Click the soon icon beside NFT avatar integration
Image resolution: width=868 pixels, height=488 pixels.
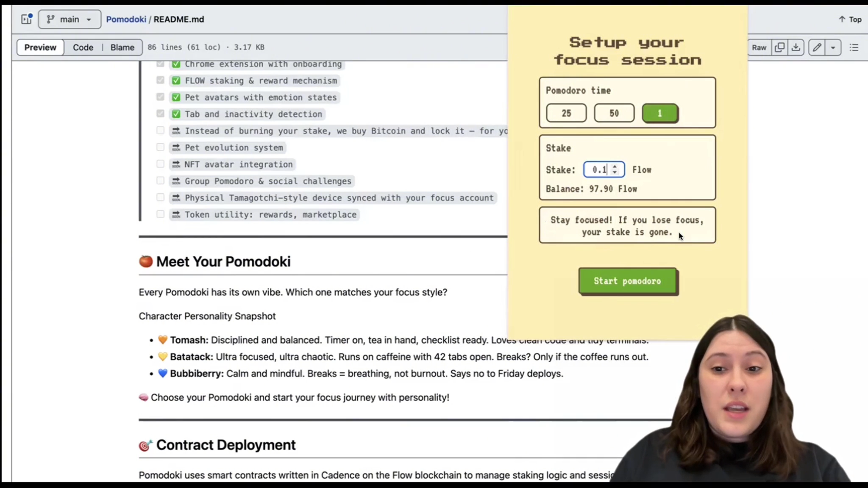(x=176, y=164)
